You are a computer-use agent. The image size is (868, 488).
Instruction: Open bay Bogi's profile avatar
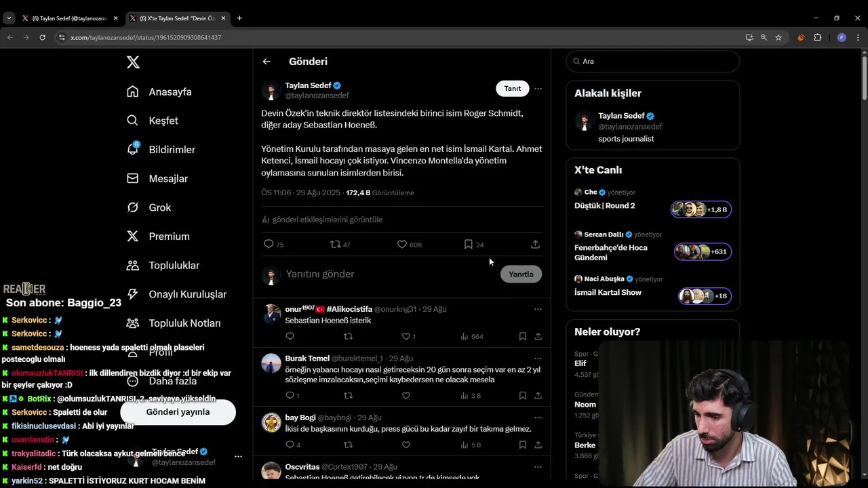tap(271, 422)
